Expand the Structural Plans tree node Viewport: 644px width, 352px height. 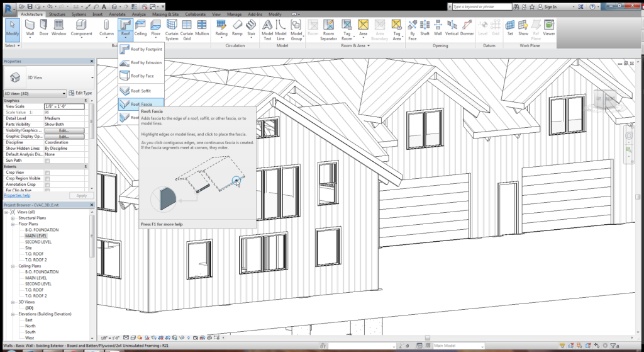tap(13, 218)
